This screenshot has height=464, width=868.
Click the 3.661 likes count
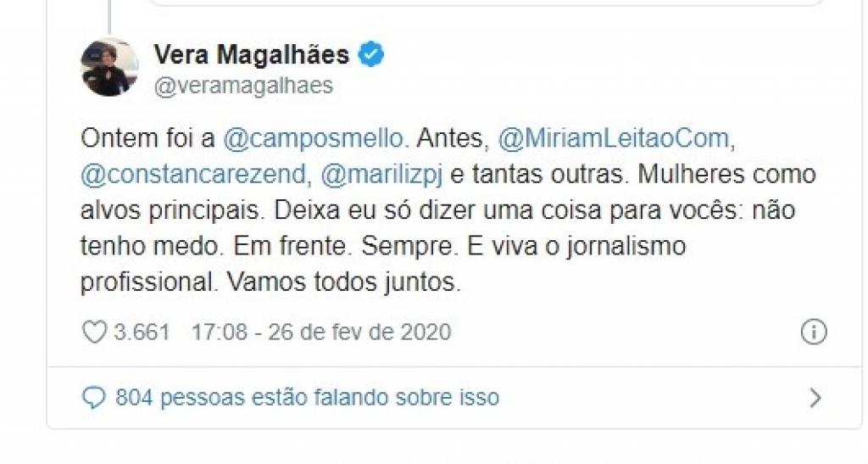tap(142, 333)
